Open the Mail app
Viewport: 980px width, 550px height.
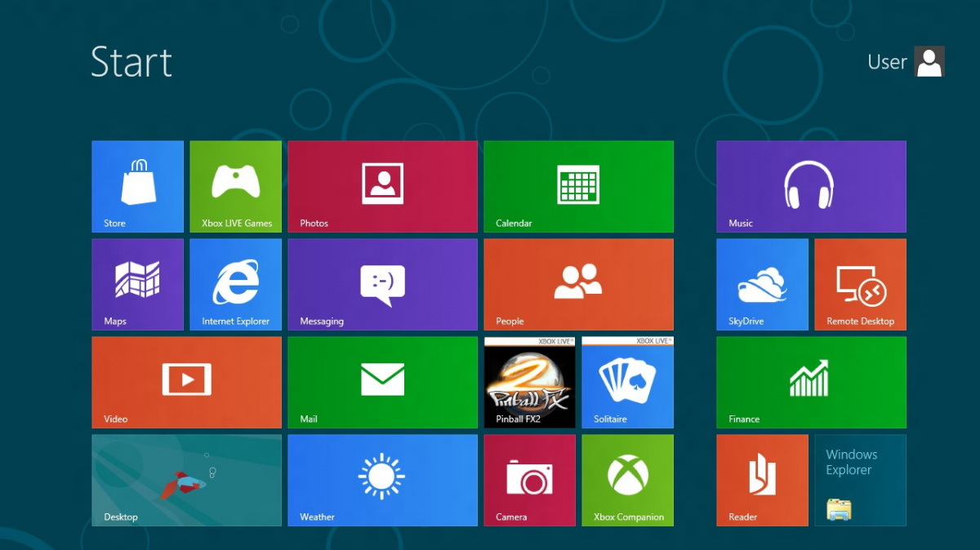pos(382,382)
